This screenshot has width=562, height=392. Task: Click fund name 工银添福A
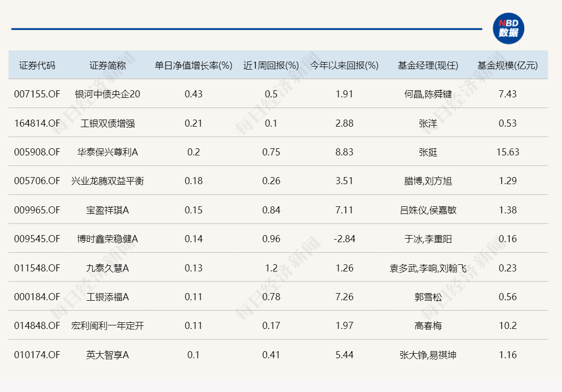click(x=107, y=297)
